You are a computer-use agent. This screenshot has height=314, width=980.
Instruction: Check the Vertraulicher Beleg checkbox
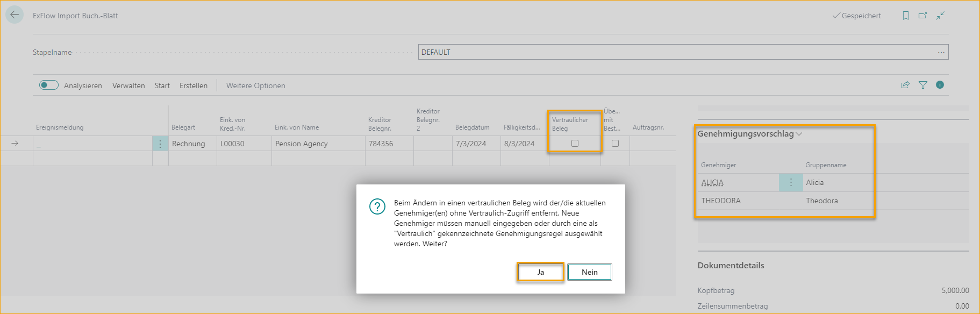point(575,144)
